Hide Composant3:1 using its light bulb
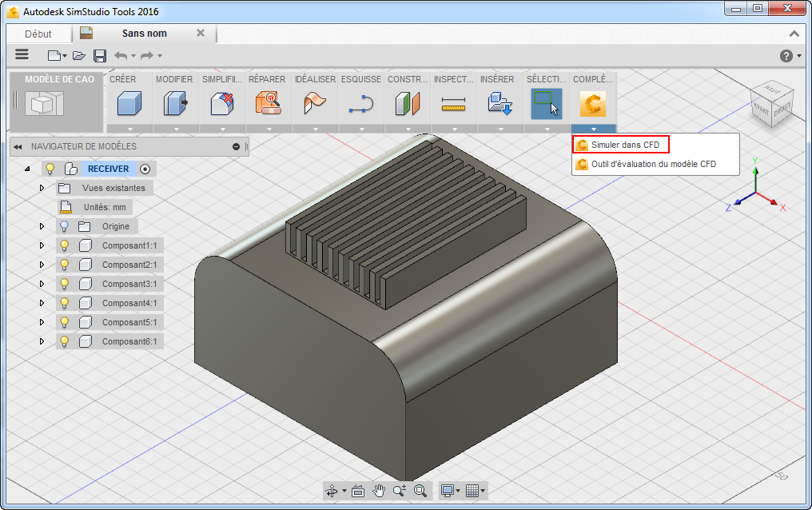Image resolution: width=812 pixels, height=510 pixels. point(64,284)
